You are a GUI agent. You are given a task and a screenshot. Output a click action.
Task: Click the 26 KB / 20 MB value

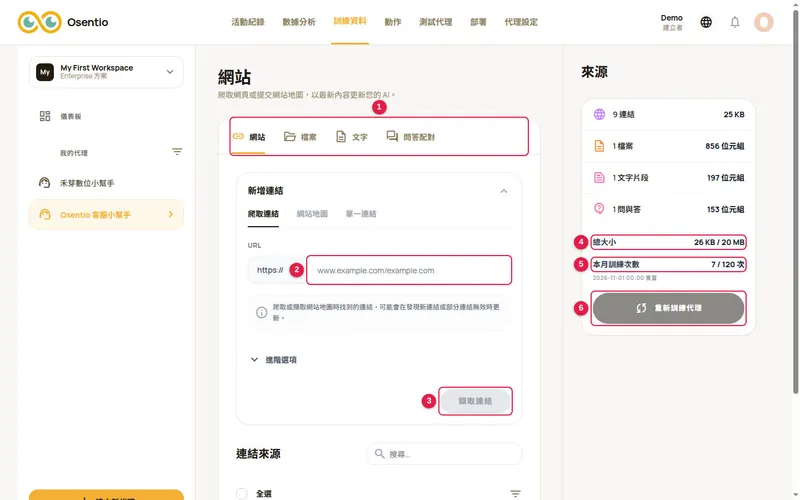coord(719,242)
